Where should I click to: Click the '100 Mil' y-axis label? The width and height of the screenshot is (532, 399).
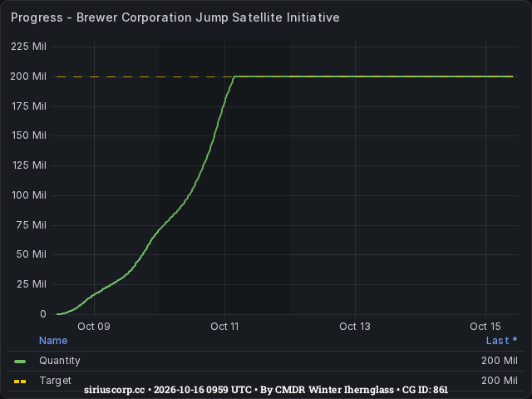click(29, 195)
